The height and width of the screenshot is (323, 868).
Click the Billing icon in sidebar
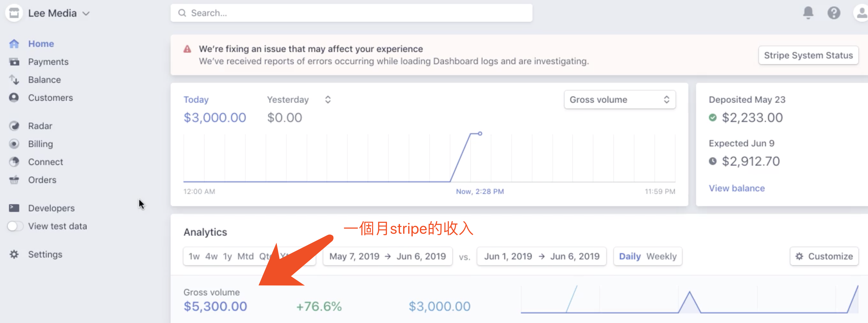pos(14,144)
